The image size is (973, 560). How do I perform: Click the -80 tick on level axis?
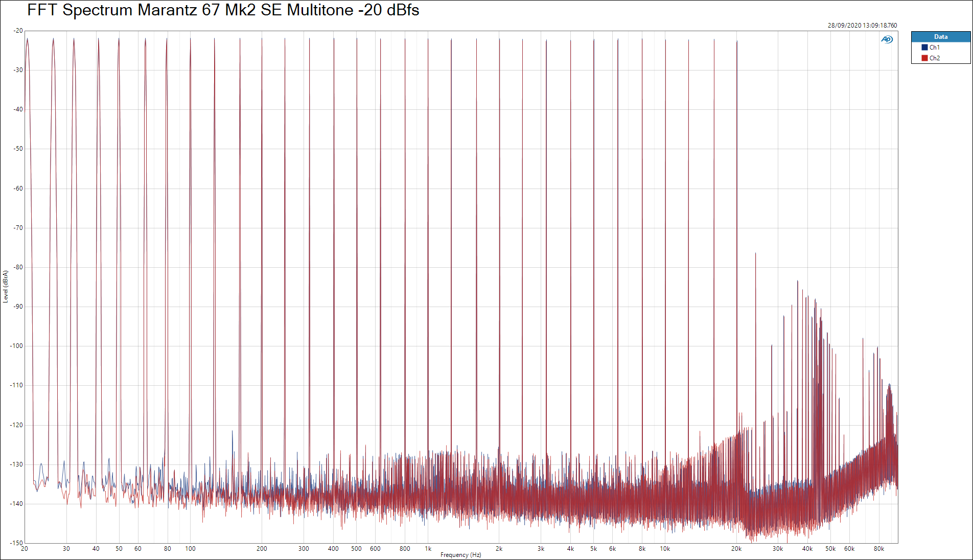[18, 267]
